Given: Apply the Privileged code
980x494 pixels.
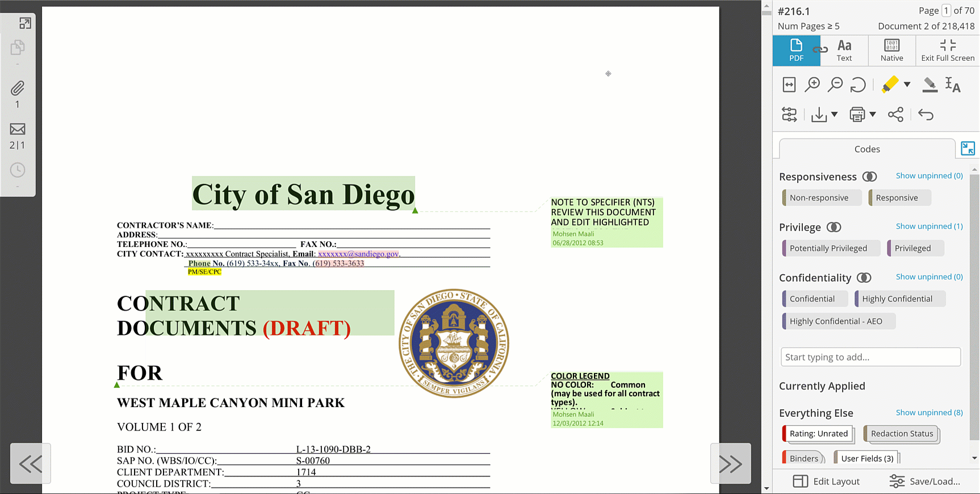Looking at the screenshot, I should [916, 248].
